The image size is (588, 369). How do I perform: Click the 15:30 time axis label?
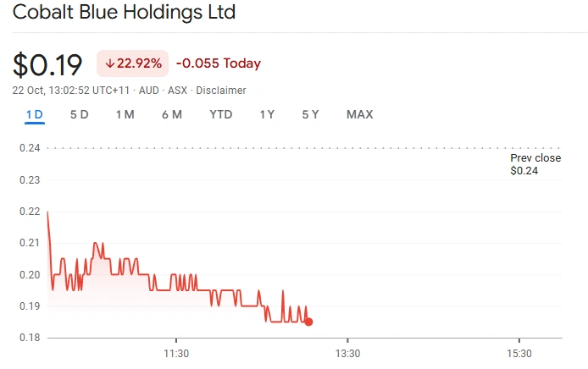pos(519,353)
